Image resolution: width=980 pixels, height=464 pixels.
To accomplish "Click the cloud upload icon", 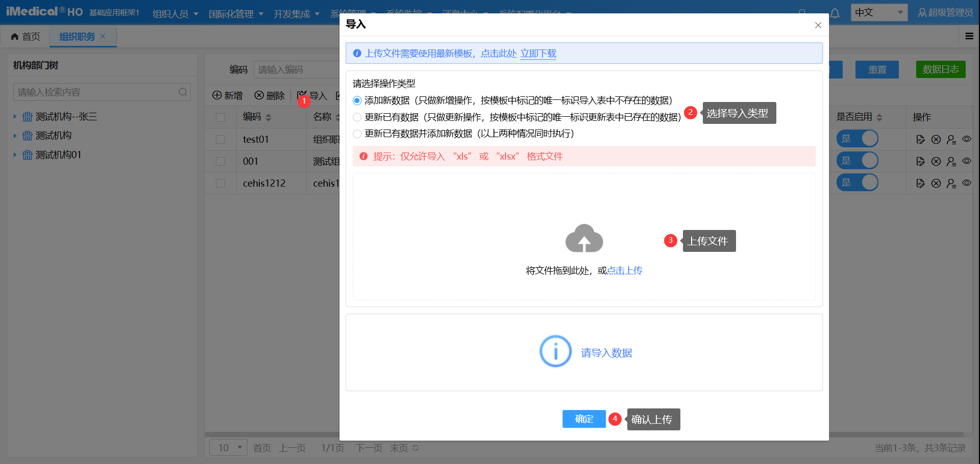I will pyautogui.click(x=584, y=238).
